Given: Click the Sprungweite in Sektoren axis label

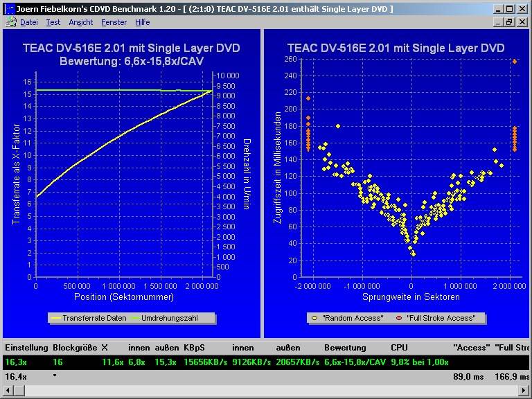Looking at the screenshot, I should pos(411,297).
